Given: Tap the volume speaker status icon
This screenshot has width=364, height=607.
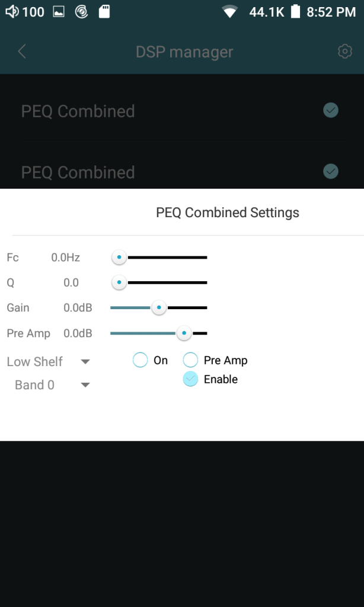Looking at the screenshot, I should tap(12, 12).
